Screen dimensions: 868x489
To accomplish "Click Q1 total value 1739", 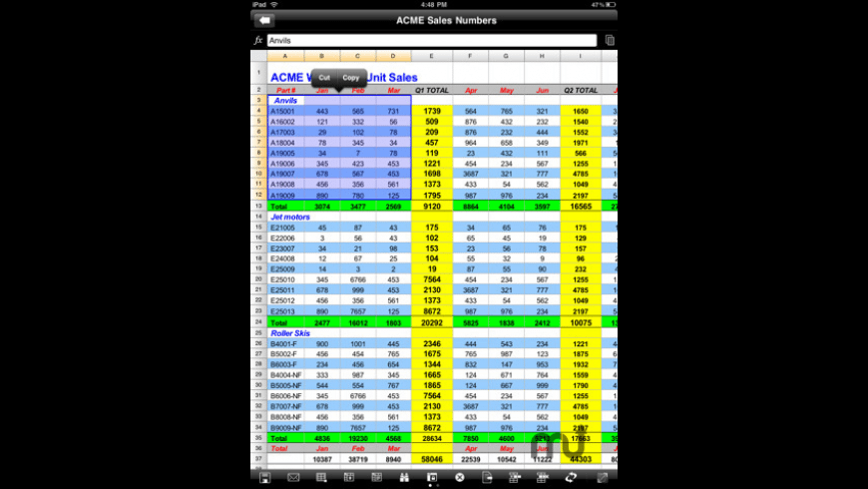I will tap(432, 112).
